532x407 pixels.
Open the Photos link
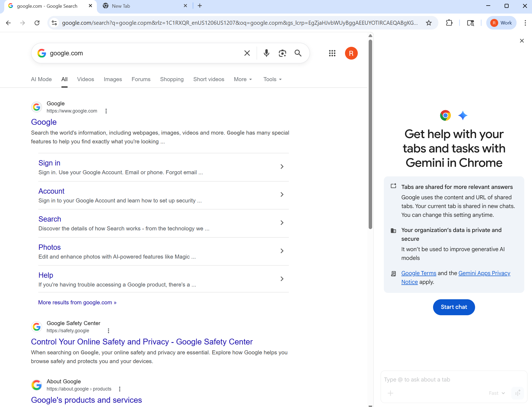click(49, 247)
